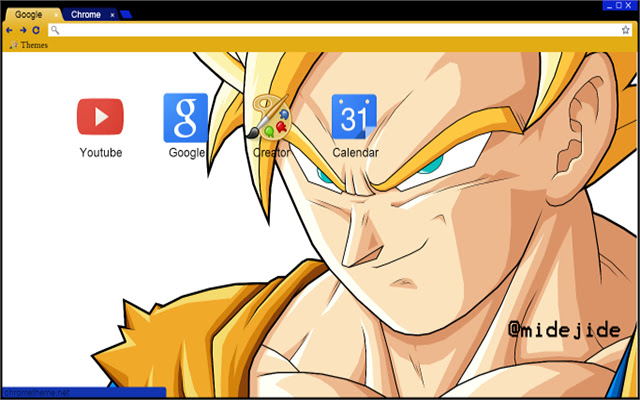Bookmark this page with the star icon
Screen dimensions: 640x400
click(x=625, y=30)
